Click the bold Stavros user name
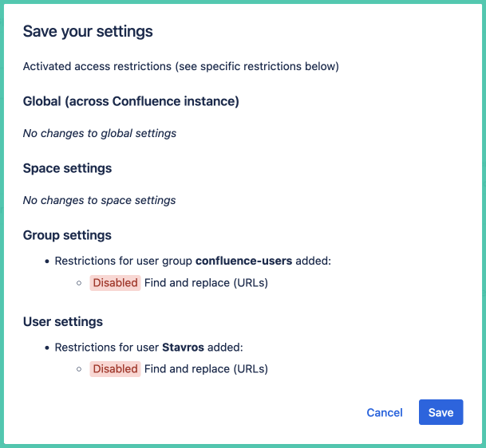Screen dimensions: 486x448 [x=187, y=348]
